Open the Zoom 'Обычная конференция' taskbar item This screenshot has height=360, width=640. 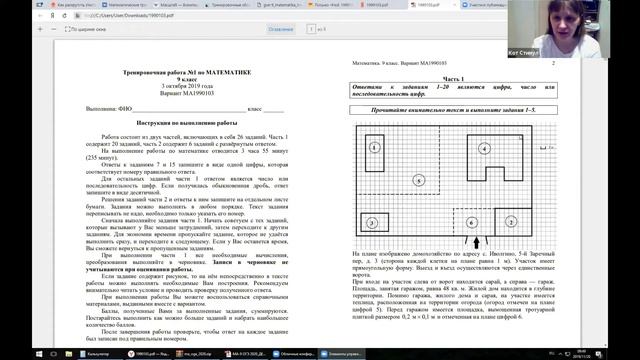coord(293,354)
